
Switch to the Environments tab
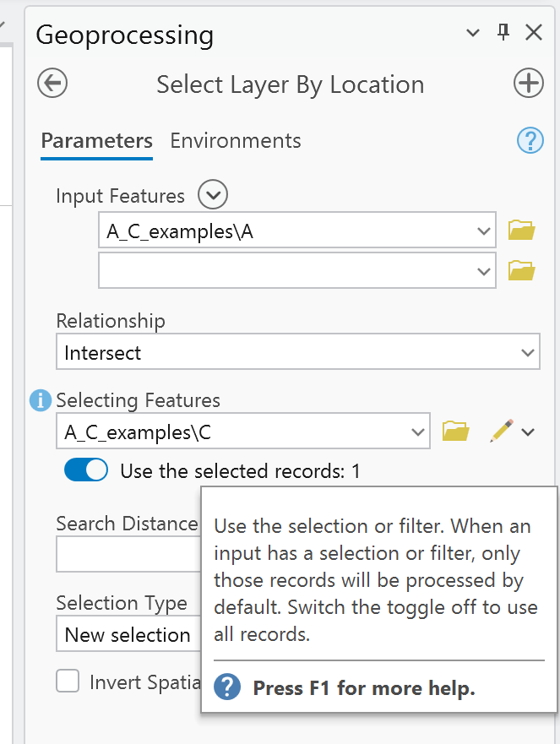click(x=235, y=140)
